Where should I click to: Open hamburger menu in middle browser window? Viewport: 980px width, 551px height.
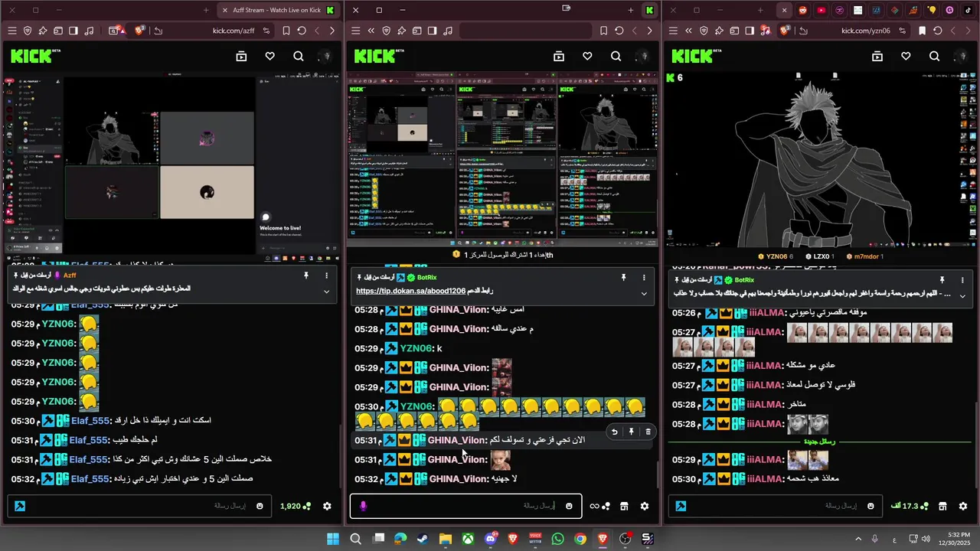point(355,31)
